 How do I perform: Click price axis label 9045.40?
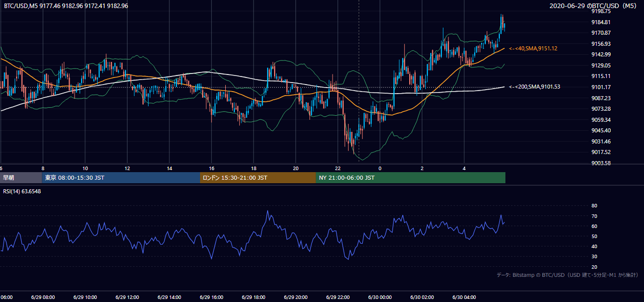(601, 130)
